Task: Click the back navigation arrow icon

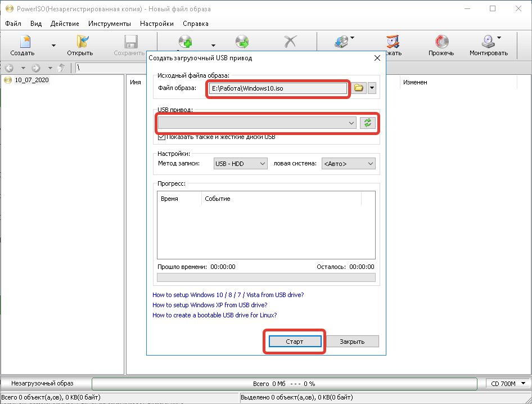Action: 9,68
